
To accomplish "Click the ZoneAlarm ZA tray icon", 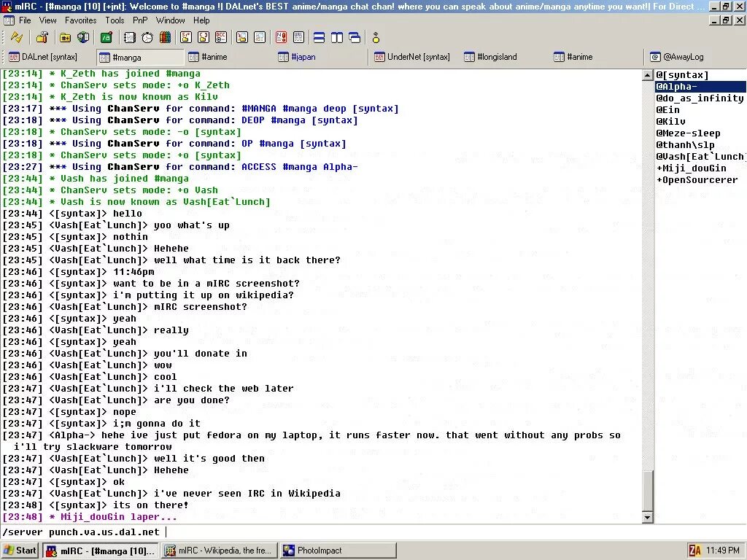I will tap(694, 551).
